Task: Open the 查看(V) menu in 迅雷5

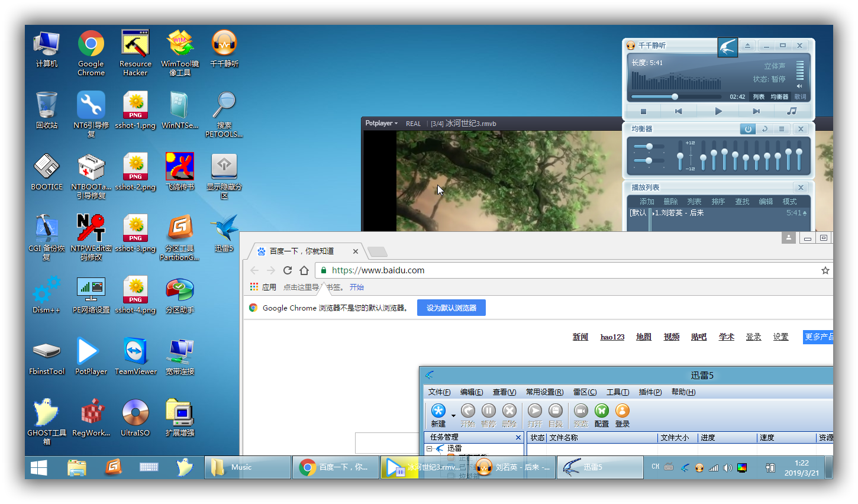Action: pyautogui.click(x=505, y=392)
